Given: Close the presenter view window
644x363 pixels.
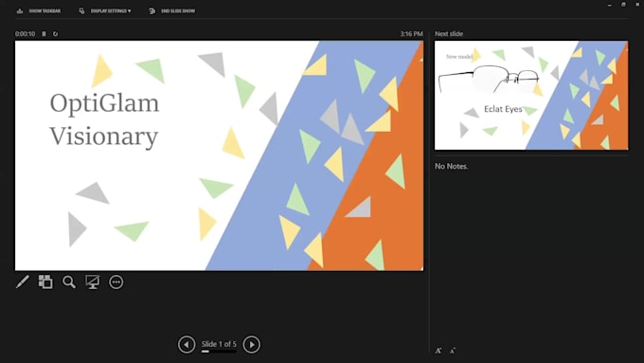Looking at the screenshot, I should point(637,5).
